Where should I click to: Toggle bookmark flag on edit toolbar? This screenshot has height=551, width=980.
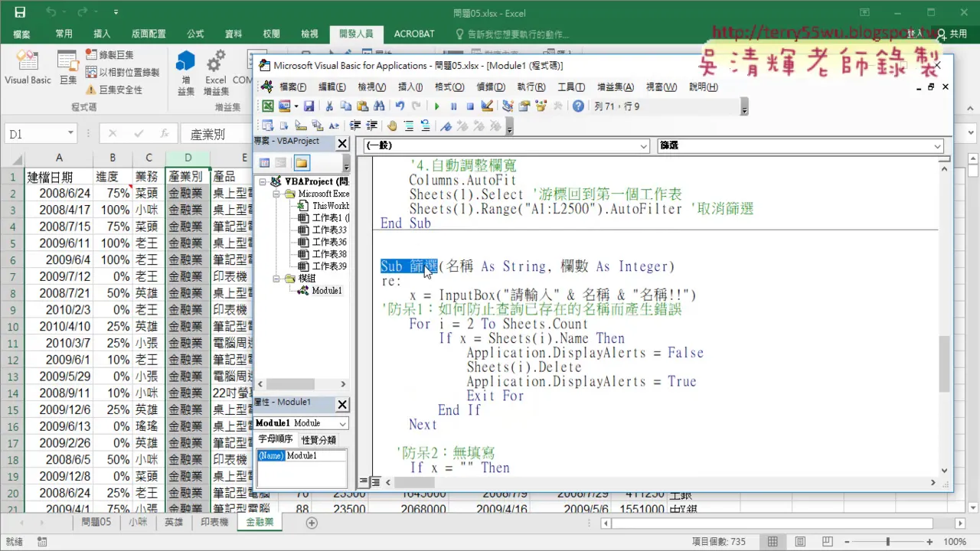click(x=446, y=126)
